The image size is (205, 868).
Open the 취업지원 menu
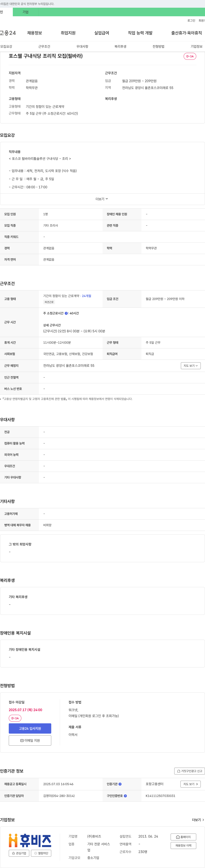tap(68, 33)
